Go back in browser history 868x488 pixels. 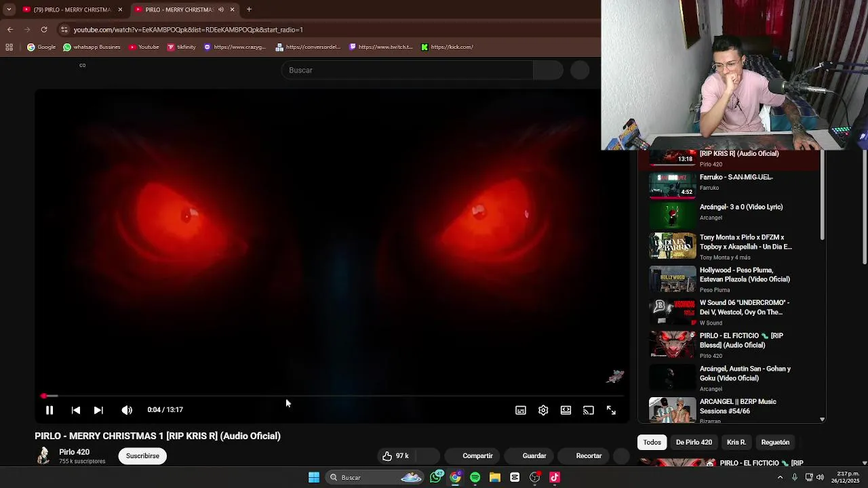click(x=10, y=30)
